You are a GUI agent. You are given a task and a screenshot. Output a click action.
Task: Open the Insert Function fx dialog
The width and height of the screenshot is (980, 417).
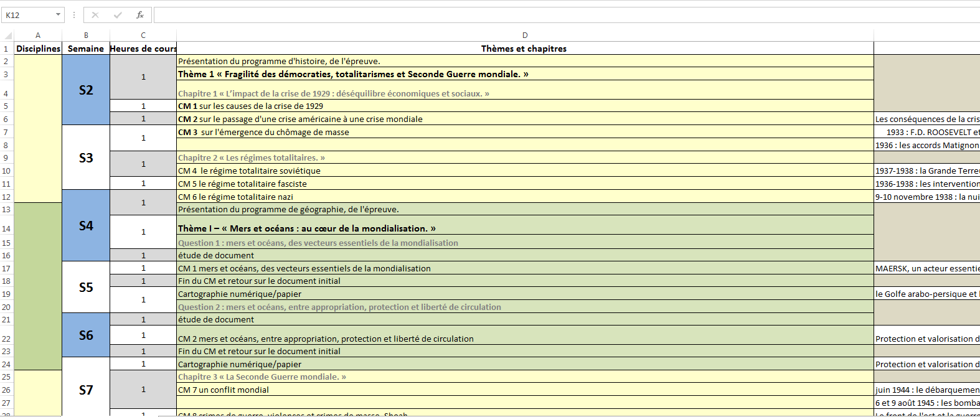coord(140,15)
